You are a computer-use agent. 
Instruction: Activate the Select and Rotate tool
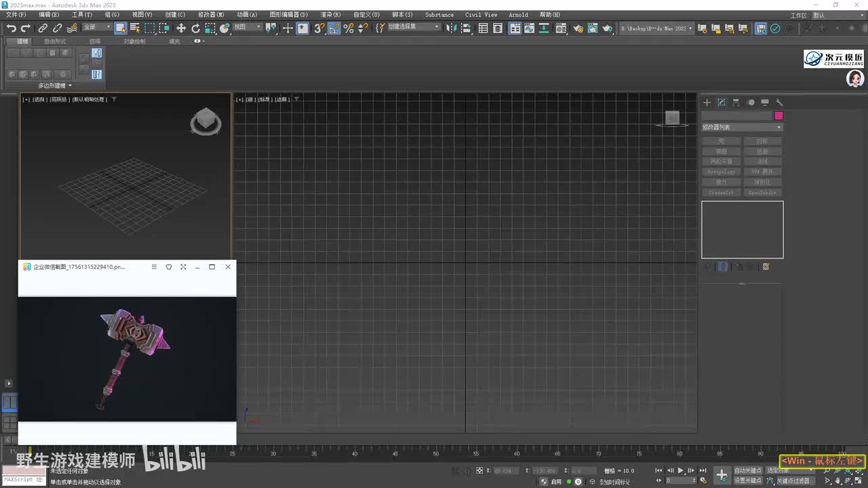coord(196,28)
